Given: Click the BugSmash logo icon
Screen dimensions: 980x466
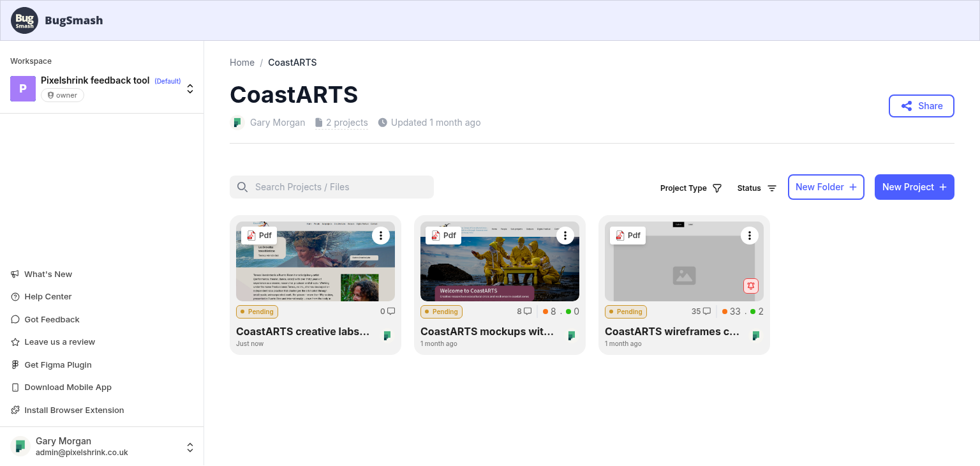Looking at the screenshot, I should tap(24, 20).
